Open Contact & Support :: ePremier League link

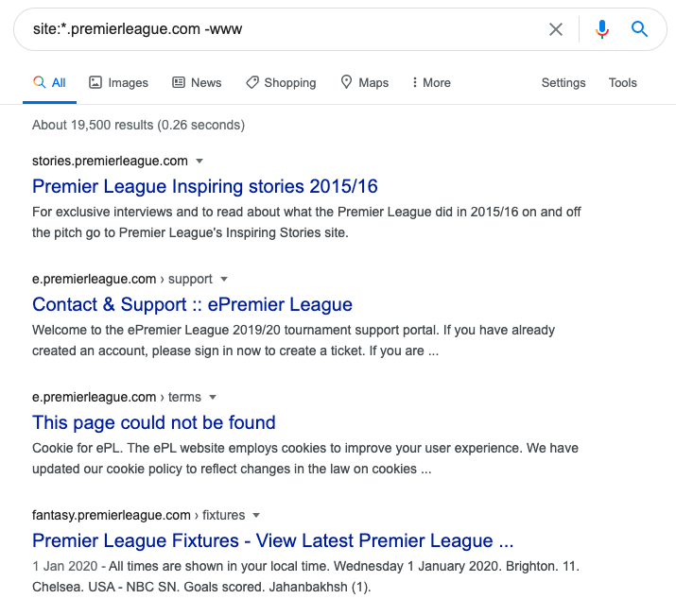tap(192, 304)
